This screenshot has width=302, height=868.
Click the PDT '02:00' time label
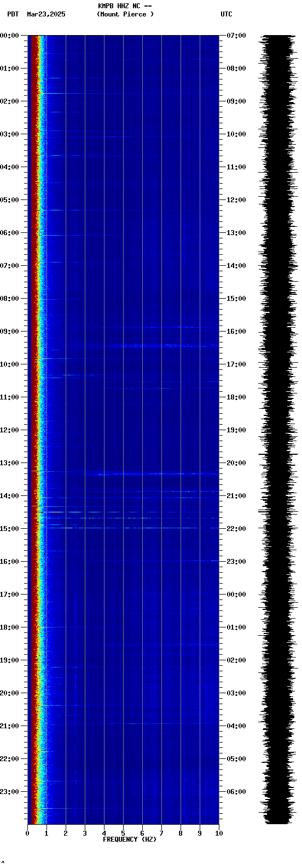coord(10,101)
